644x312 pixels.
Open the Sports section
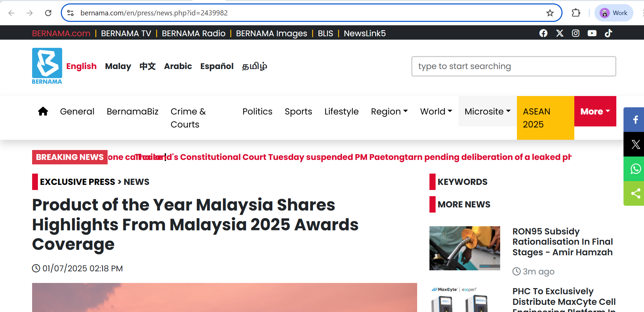298,111
